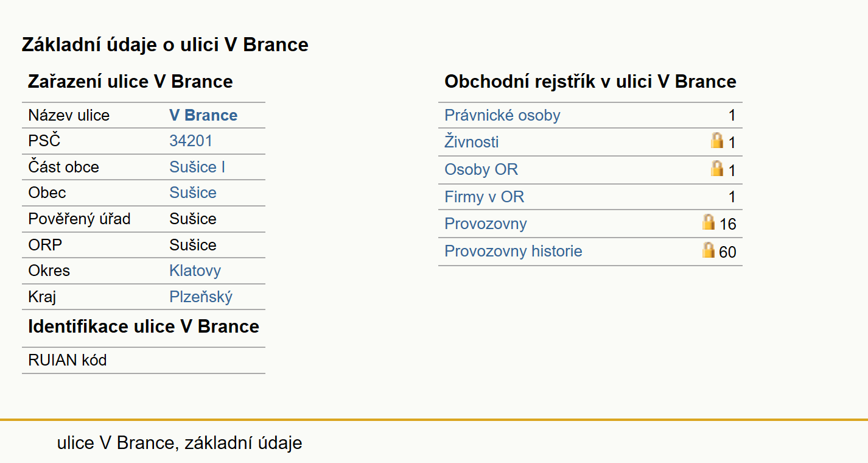Open Živnosti listing link
This screenshot has height=463, width=868.
(472, 142)
